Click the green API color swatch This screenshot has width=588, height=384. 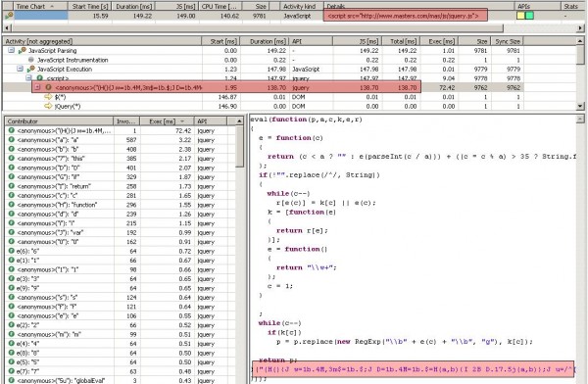[529, 16]
